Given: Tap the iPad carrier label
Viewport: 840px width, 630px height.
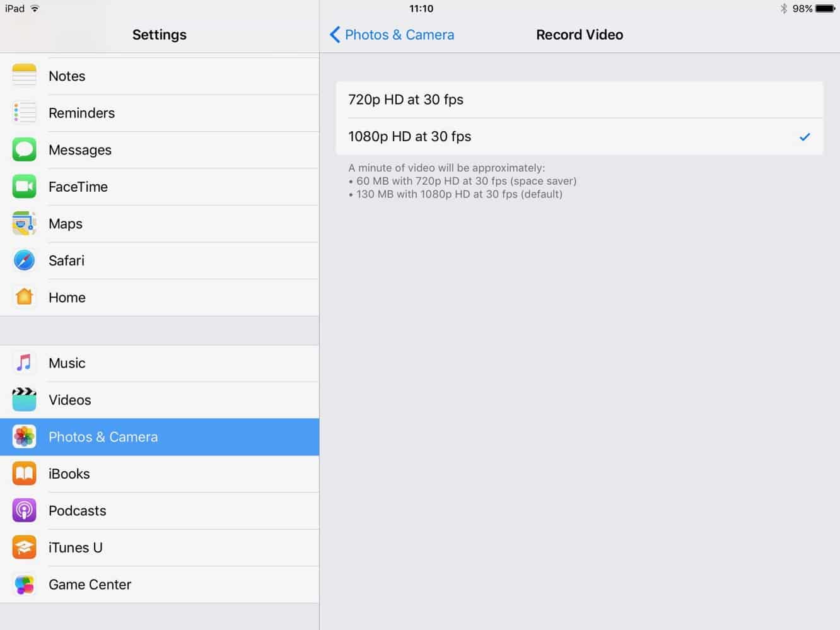Looking at the screenshot, I should point(15,8).
